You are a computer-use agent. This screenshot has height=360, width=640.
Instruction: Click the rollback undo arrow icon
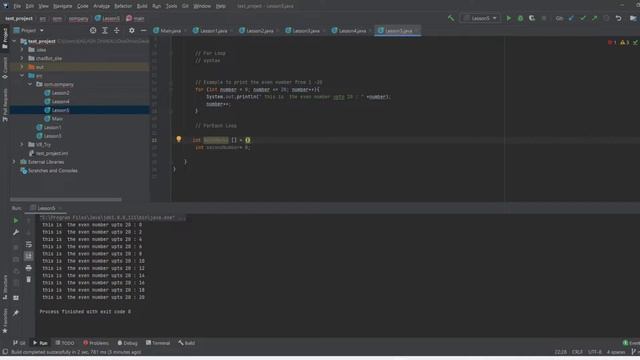[618, 18]
